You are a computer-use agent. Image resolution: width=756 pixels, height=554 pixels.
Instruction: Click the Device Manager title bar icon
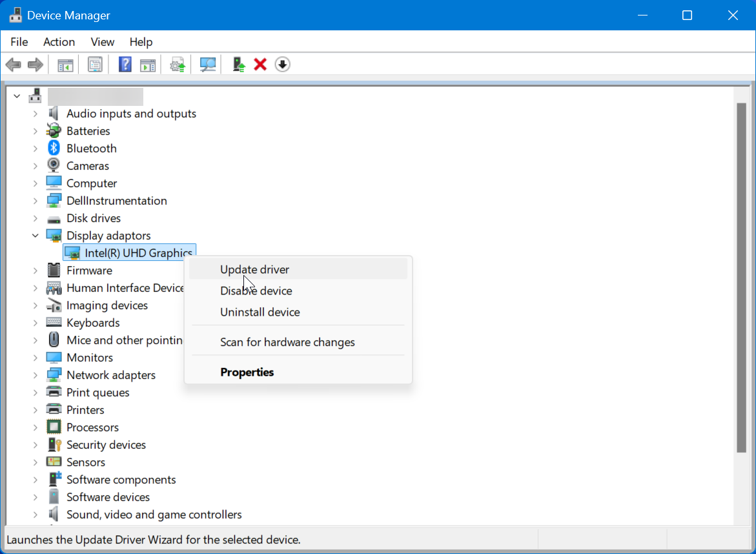pos(15,15)
